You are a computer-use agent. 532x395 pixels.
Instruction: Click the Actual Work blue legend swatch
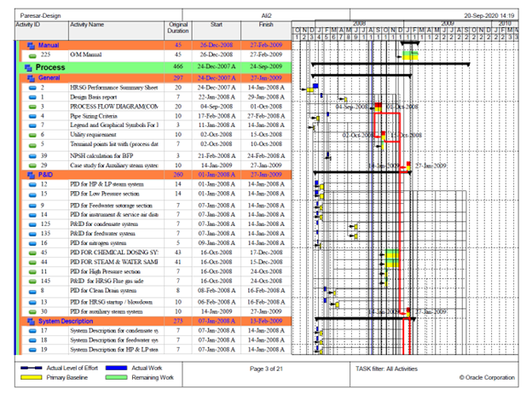pyautogui.click(x=116, y=368)
